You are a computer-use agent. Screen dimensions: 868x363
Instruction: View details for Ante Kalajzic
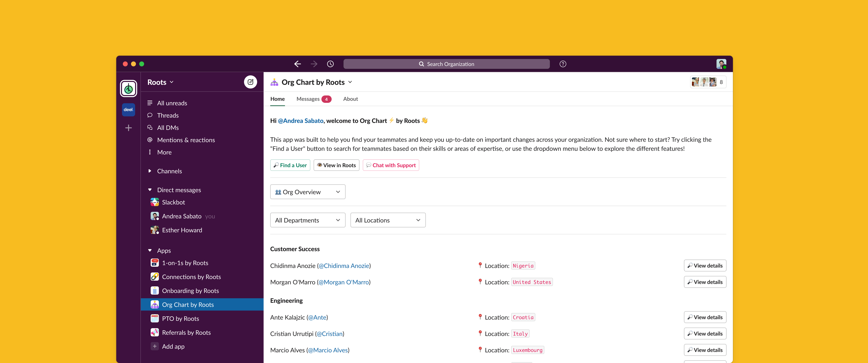[x=705, y=317]
